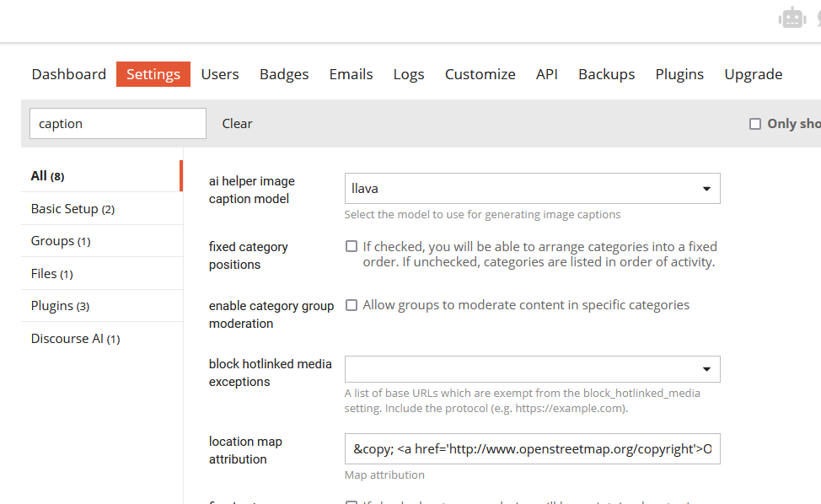This screenshot has height=504, width=821.
Task: Click the 'ai helper image caption model' label
Action: point(252,190)
